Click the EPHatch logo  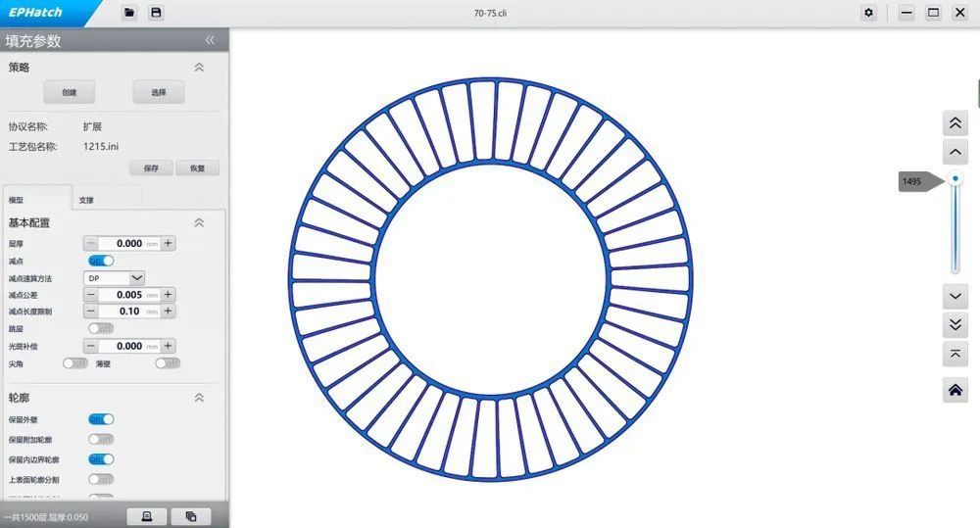(35, 13)
